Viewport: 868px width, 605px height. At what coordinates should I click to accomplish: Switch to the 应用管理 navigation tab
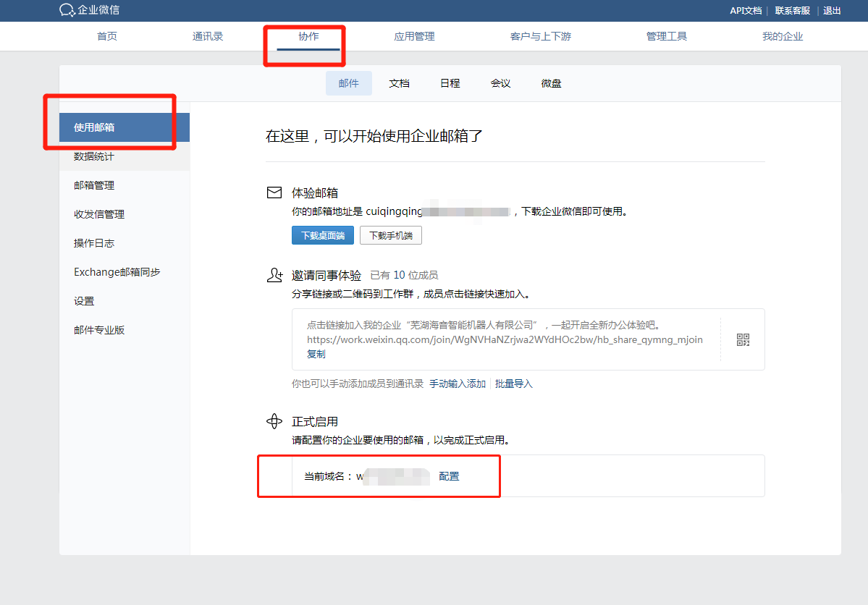(x=414, y=35)
